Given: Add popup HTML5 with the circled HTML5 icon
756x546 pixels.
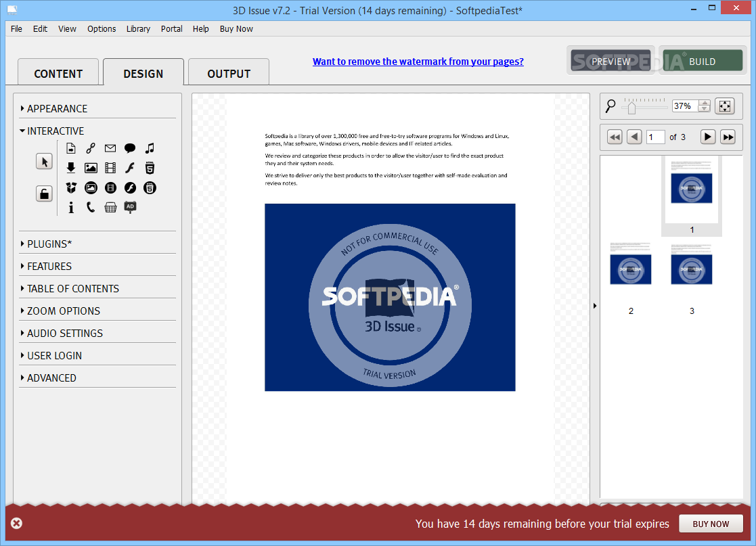Looking at the screenshot, I should 150,188.
